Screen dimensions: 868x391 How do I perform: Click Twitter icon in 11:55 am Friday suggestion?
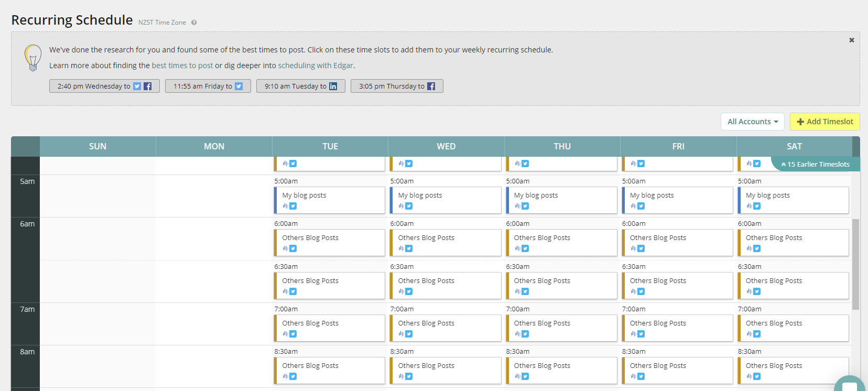(x=238, y=86)
